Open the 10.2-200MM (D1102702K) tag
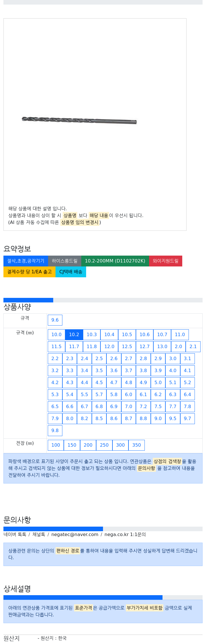Image resolution: width=206 pixels, height=644 pixels. tap(115, 261)
